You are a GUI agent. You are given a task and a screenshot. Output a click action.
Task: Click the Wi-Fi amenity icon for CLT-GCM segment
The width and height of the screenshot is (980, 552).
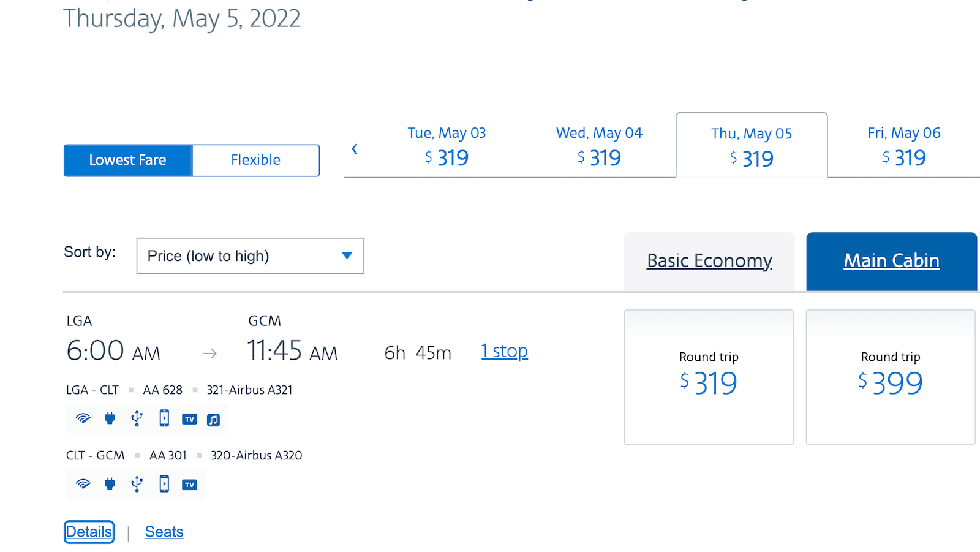click(83, 484)
